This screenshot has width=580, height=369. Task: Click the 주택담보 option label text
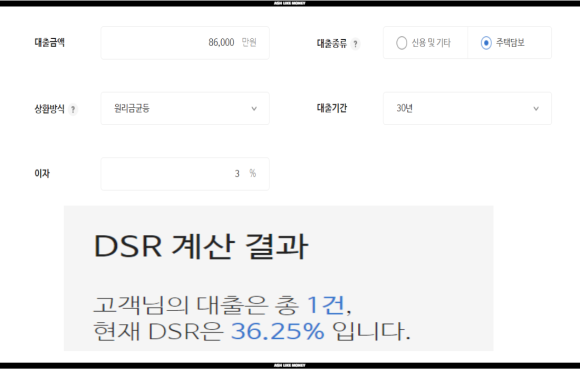coord(510,43)
